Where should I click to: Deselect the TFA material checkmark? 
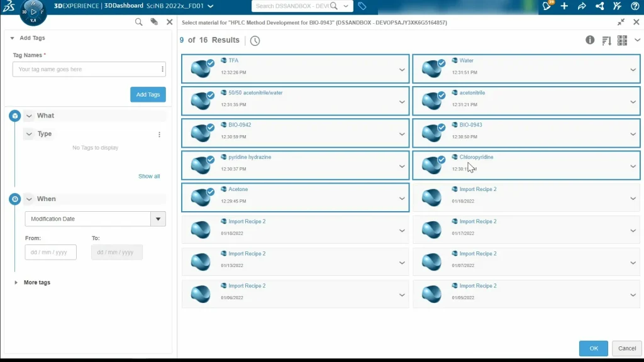click(x=211, y=63)
